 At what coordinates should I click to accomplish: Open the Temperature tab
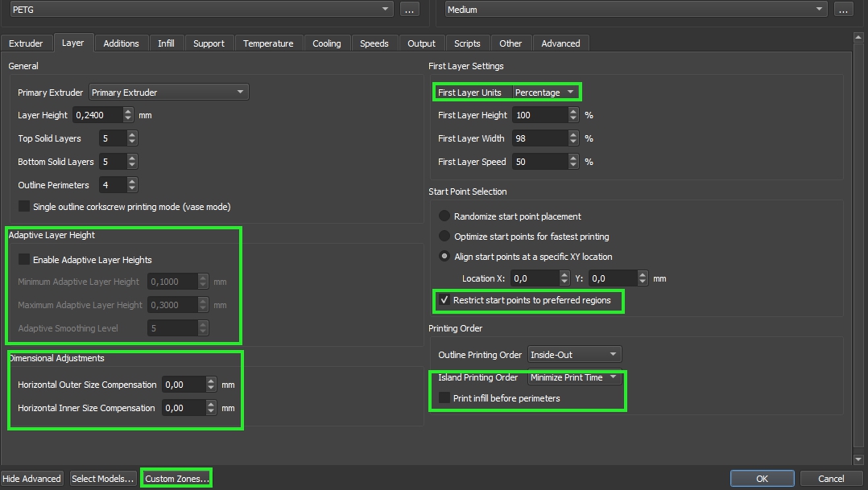pyautogui.click(x=268, y=43)
